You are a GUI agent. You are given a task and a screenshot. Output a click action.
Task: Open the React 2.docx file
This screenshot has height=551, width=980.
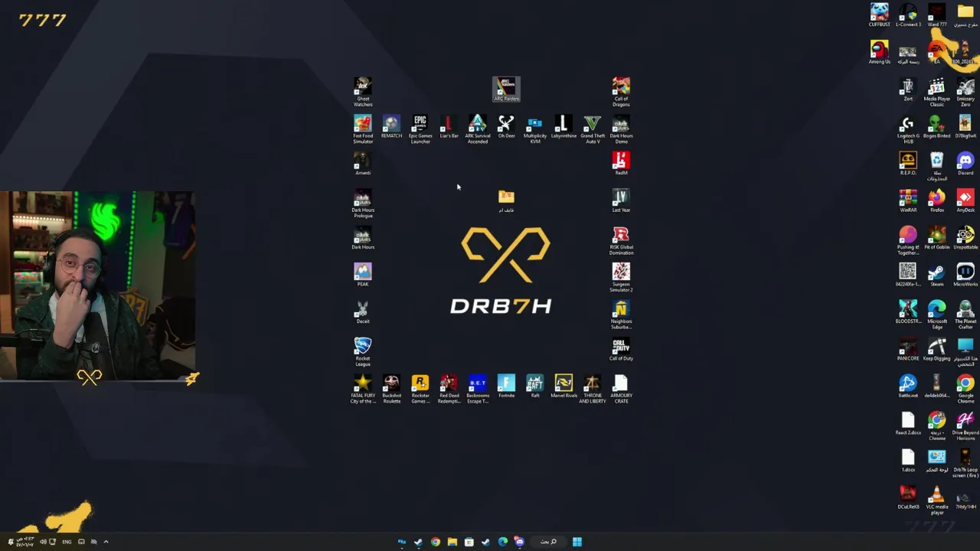[908, 423]
